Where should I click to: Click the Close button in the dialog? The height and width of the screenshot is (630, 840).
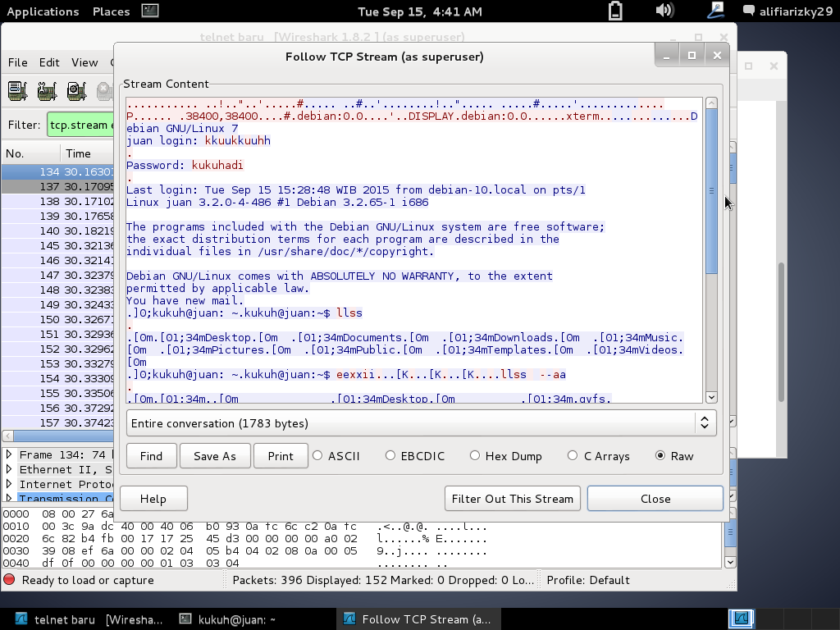click(655, 499)
